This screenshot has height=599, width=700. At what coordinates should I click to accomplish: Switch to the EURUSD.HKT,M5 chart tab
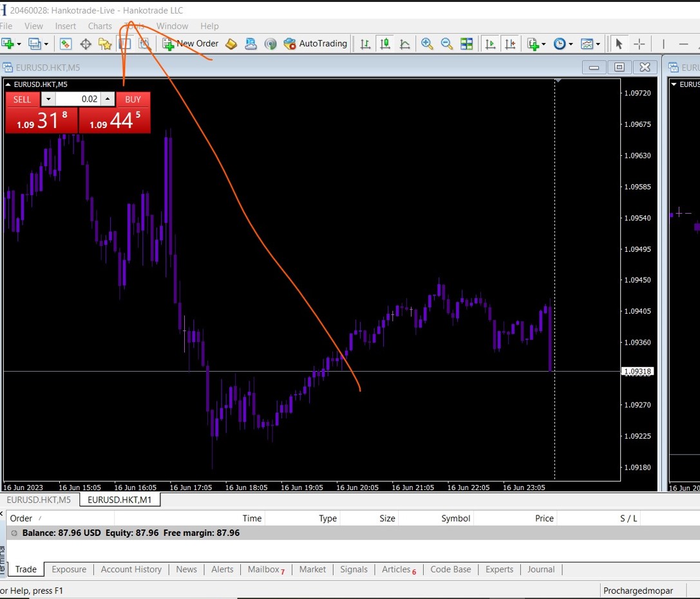pos(39,500)
